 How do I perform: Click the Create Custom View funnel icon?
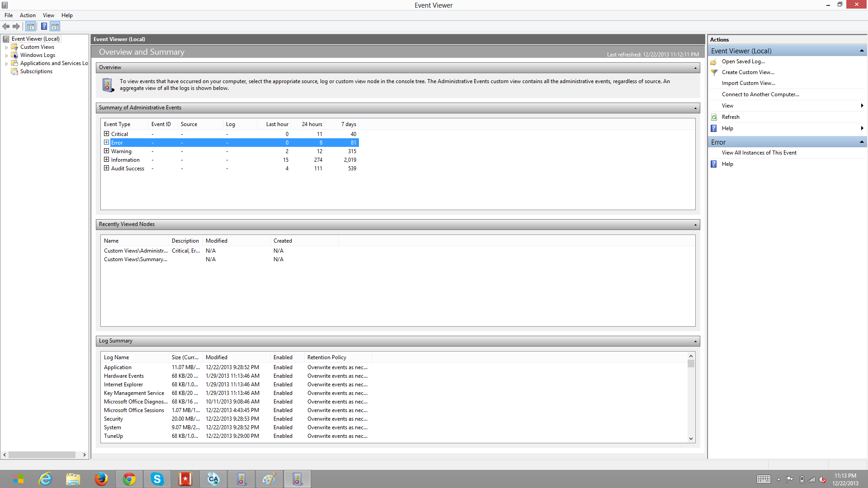coord(714,72)
